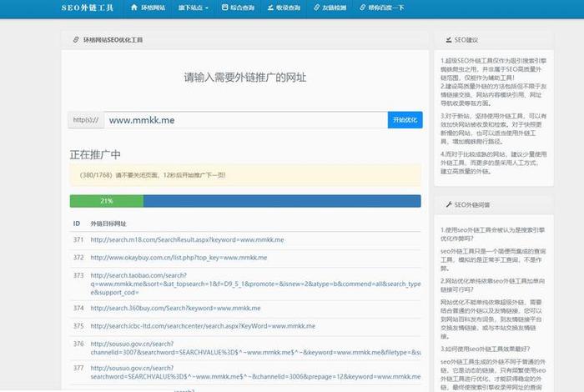
Task: Click the chain-link icon beside 友链检测
Action: point(316,8)
